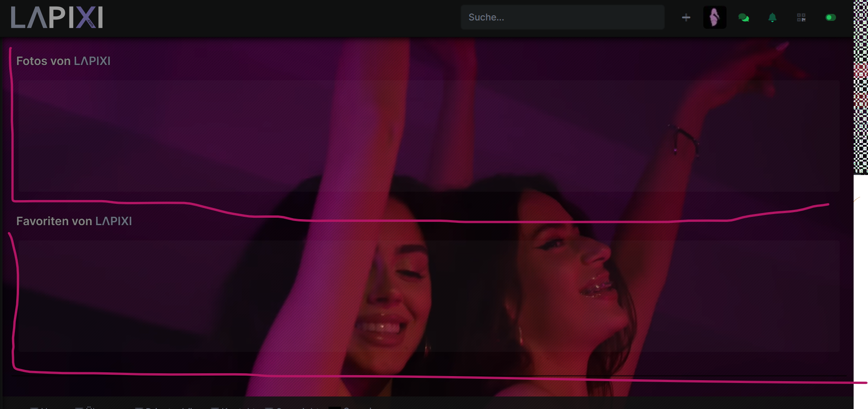Click the empty favorites panel under Favoriten
868x409 pixels.
[x=429, y=296]
